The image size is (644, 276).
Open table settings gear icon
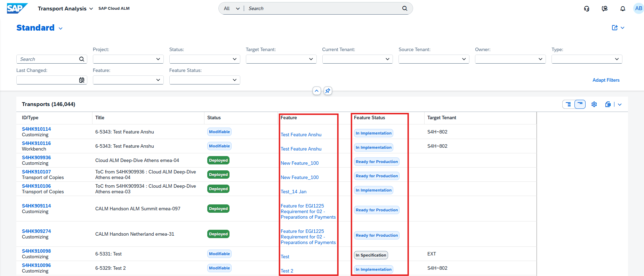pyautogui.click(x=594, y=104)
